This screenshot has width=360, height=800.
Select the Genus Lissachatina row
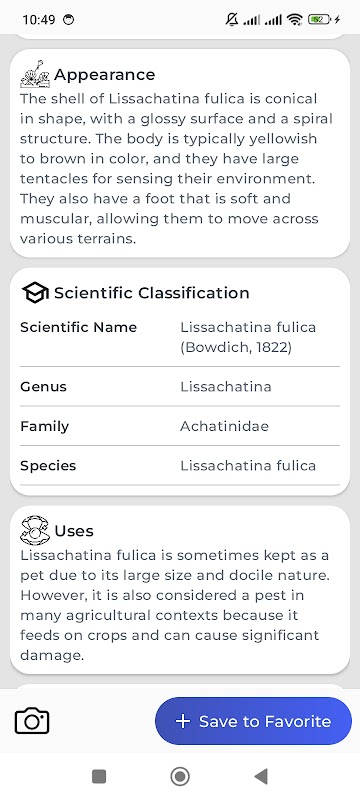coord(180,387)
